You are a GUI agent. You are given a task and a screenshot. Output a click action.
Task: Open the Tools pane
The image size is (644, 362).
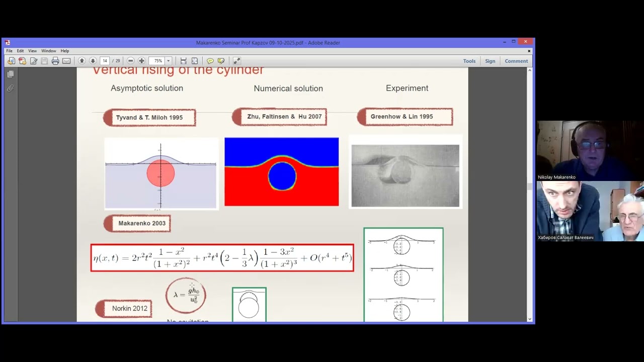click(x=469, y=61)
